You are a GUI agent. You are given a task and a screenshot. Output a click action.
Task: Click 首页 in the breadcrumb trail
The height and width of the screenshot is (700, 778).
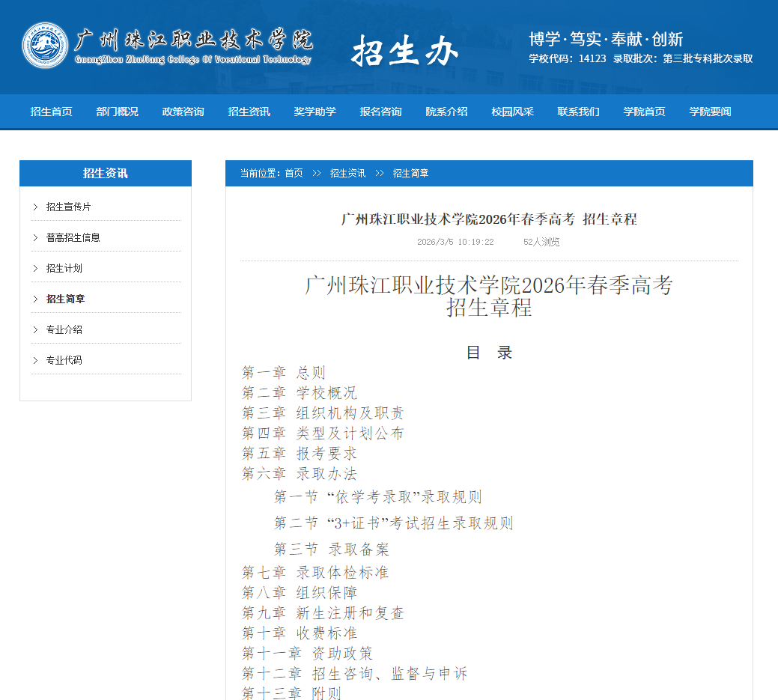coord(293,173)
